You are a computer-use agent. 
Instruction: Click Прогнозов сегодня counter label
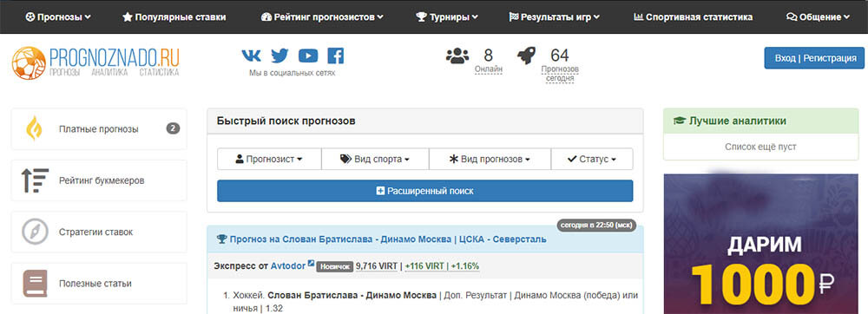coord(560,74)
